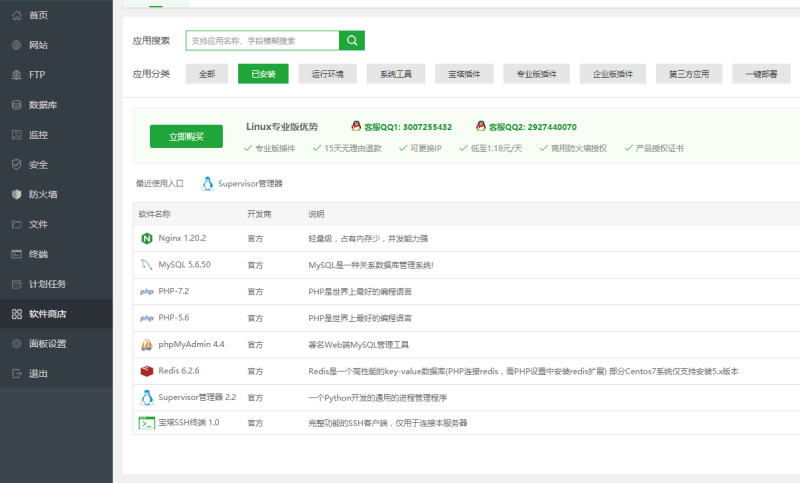Click phpMyAdmin 4.4 software name
Image resolution: width=800 pixels, height=483 pixels.
click(x=191, y=344)
